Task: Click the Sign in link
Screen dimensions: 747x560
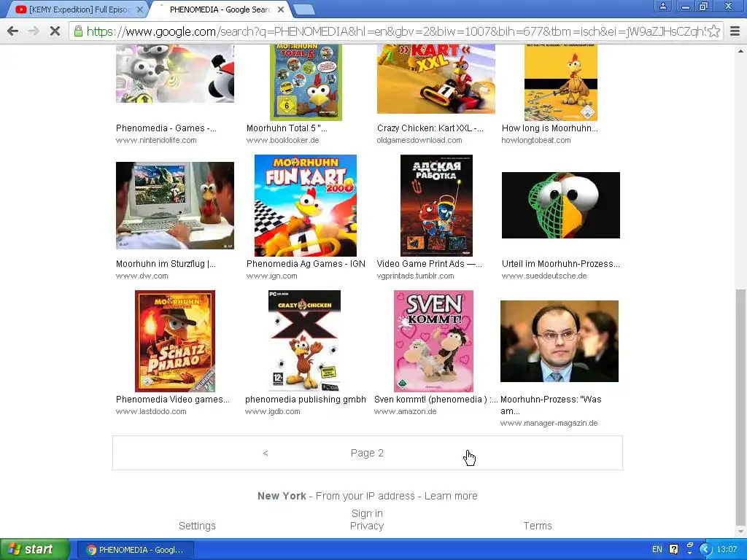Action: [367, 513]
